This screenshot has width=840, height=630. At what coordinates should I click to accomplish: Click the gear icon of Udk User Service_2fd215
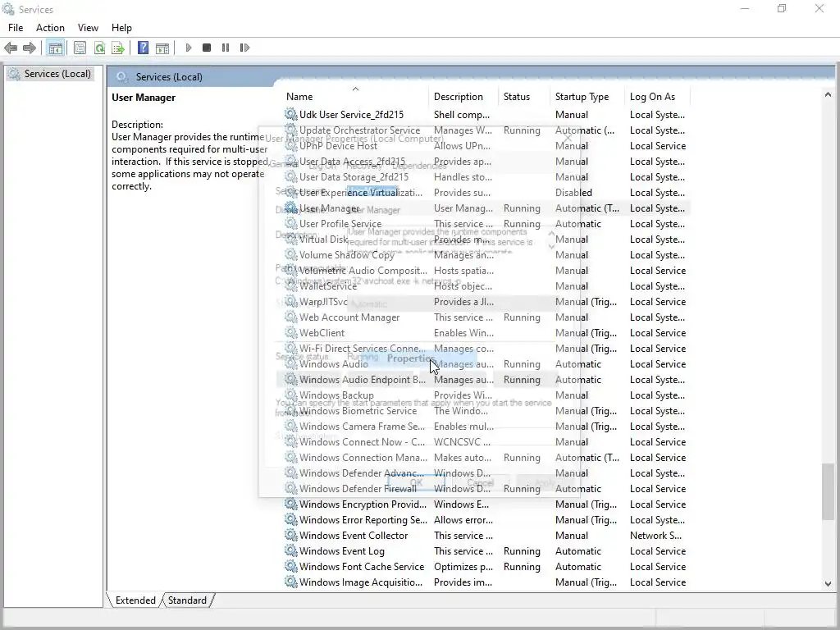point(291,114)
